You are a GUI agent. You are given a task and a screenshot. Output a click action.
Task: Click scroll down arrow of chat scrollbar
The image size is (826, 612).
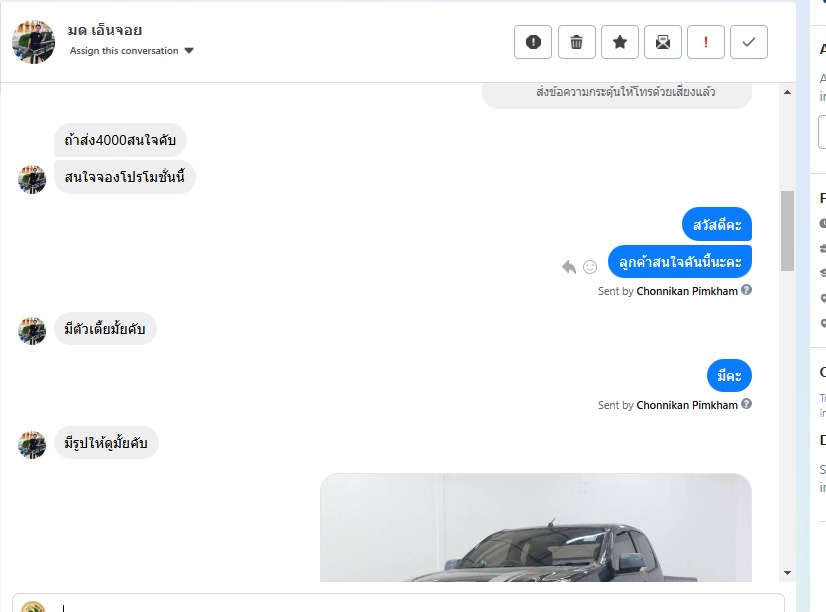pos(788,572)
